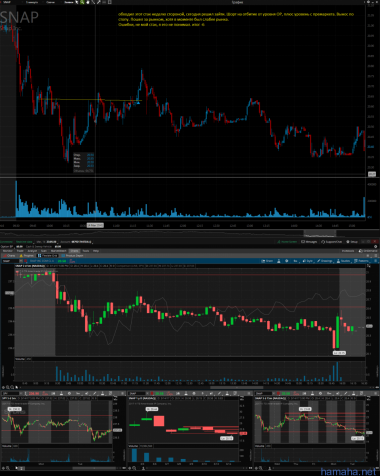Screen dimensions: 380x476
Task: Select the pointer cursor tool in top chart toolbar
Action: pos(77,2)
